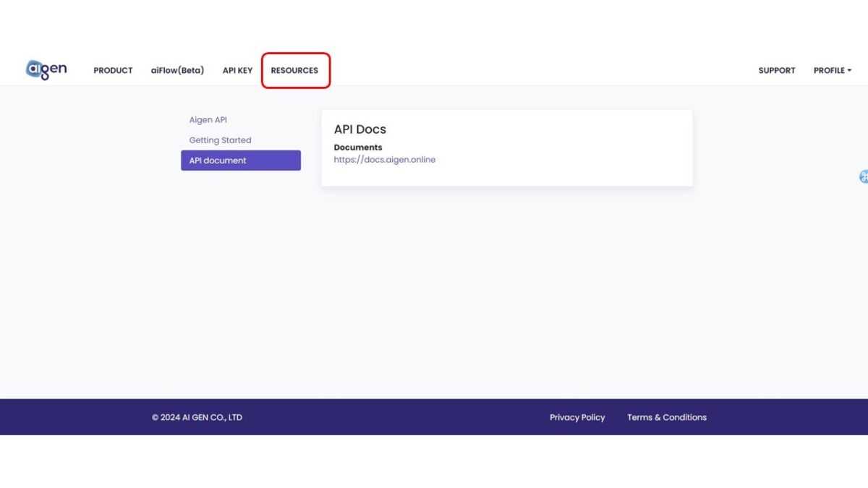868x488 pixels.
Task: Open the Privacy Policy page
Action: point(577,417)
